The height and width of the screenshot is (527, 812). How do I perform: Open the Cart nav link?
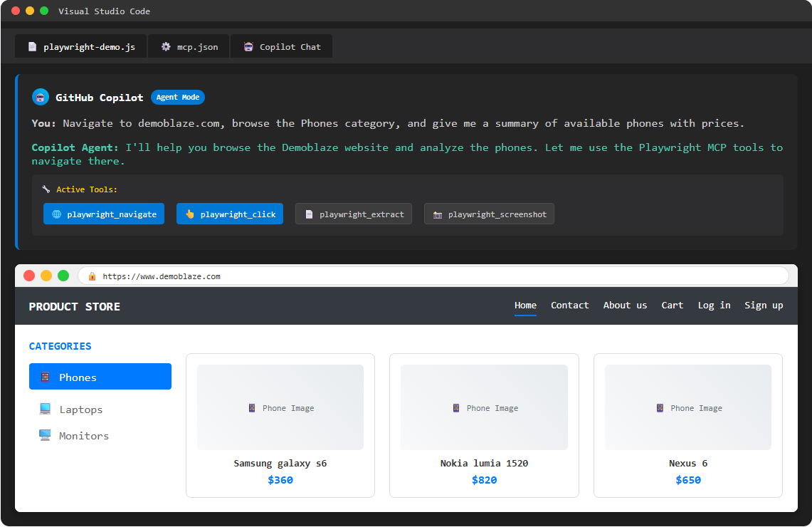pyautogui.click(x=673, y=306)
